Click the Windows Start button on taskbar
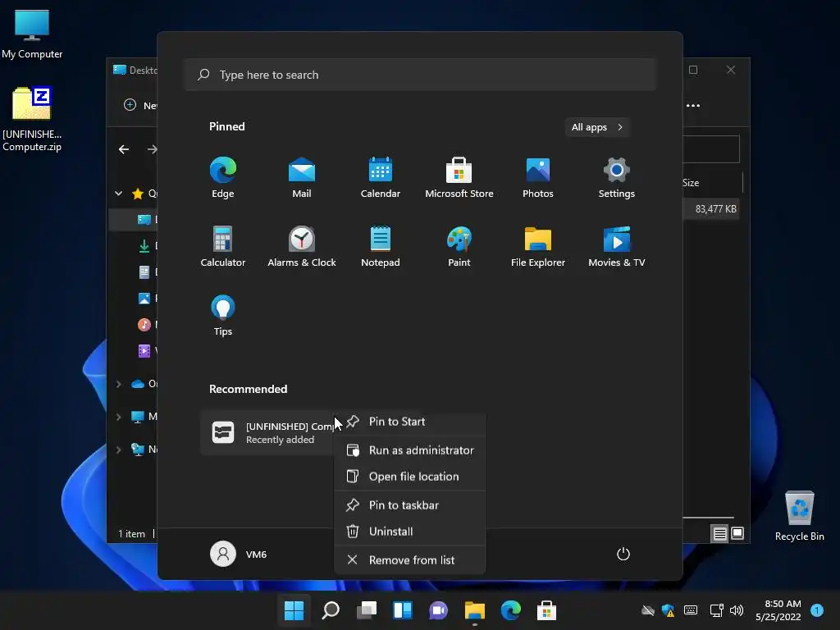Viewport: 840px width, 630px height. tap(294, 610)
